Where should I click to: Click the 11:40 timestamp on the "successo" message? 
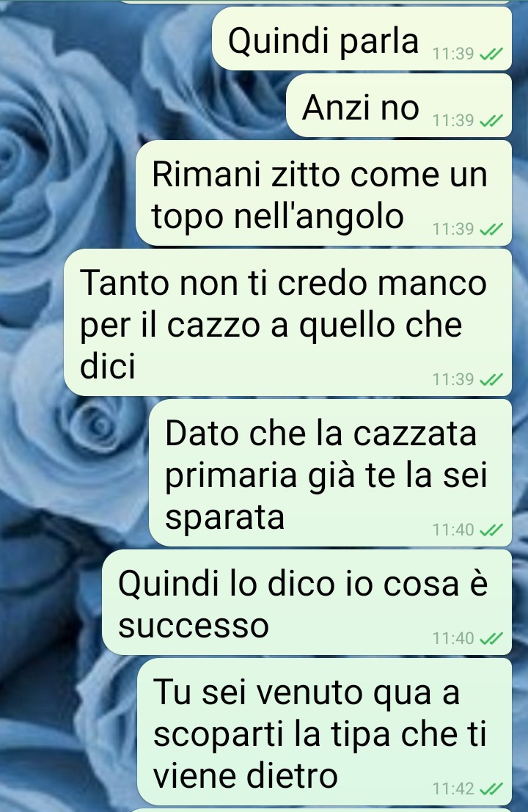453,638
